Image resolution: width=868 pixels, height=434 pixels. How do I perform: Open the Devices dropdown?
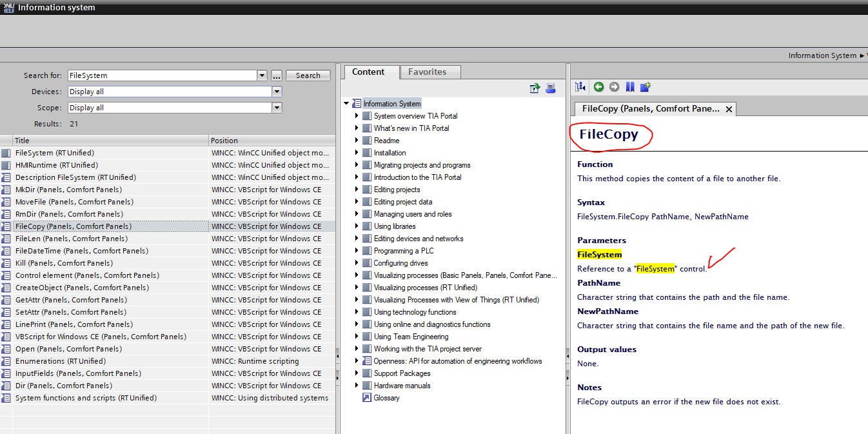[277, 92]
